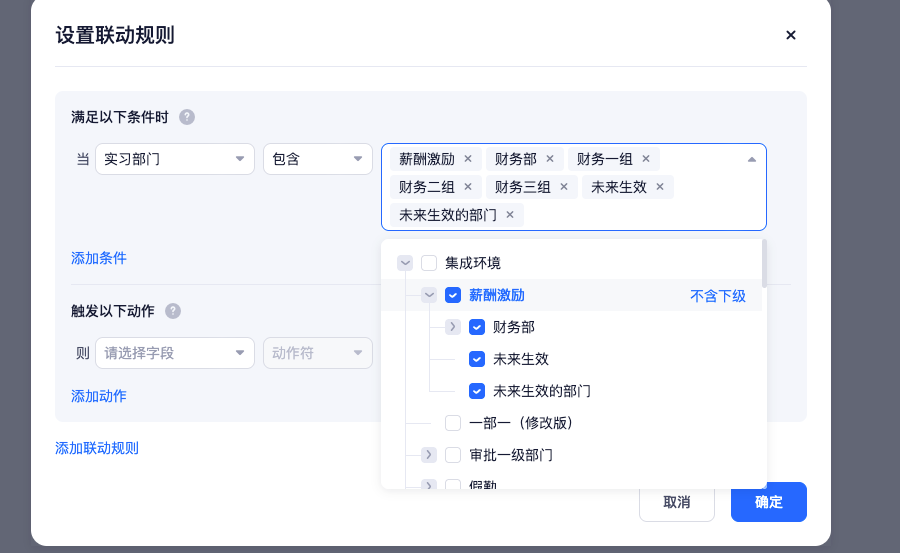This screenshot has width=900, height=553.
Task: Expand the 财务部 tree node
Action: point(453,327)
